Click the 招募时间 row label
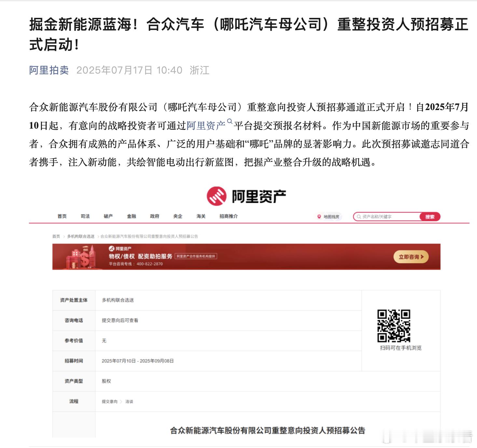Screen dimensions: 477x448 (74, 361)
